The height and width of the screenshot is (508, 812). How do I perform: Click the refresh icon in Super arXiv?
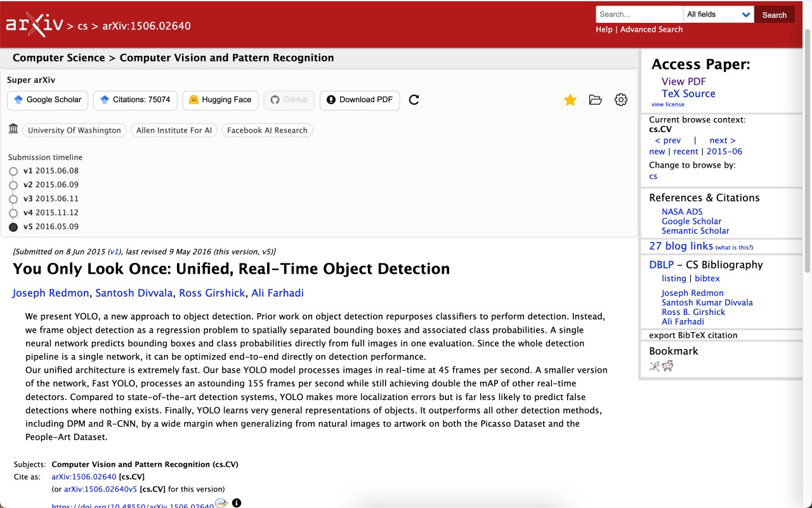(414, 100)
